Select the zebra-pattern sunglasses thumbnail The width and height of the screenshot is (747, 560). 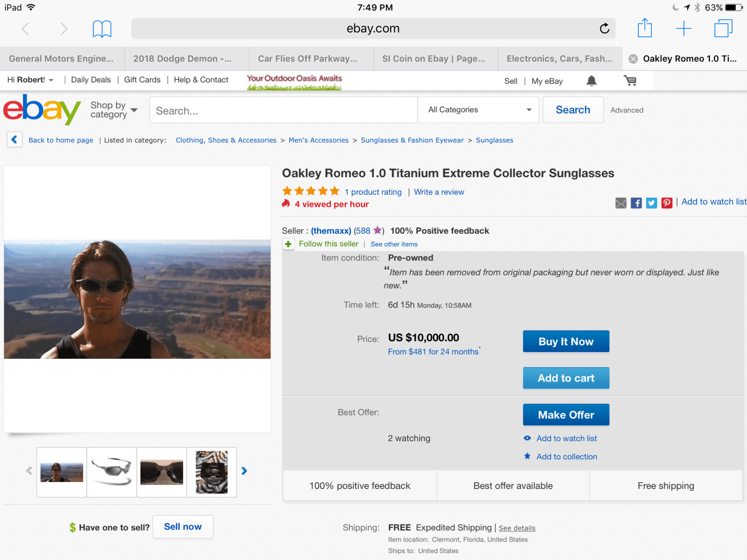pos(211,472)
